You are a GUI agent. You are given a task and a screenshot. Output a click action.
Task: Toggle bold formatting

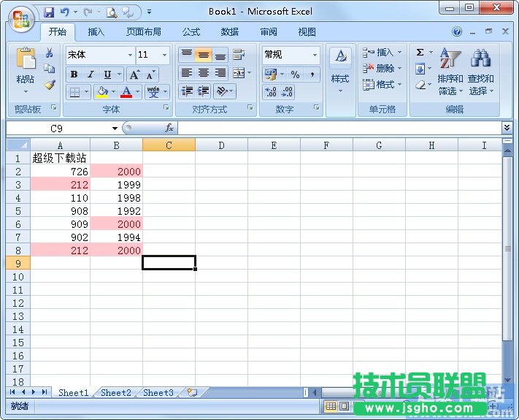pos(74,75)
